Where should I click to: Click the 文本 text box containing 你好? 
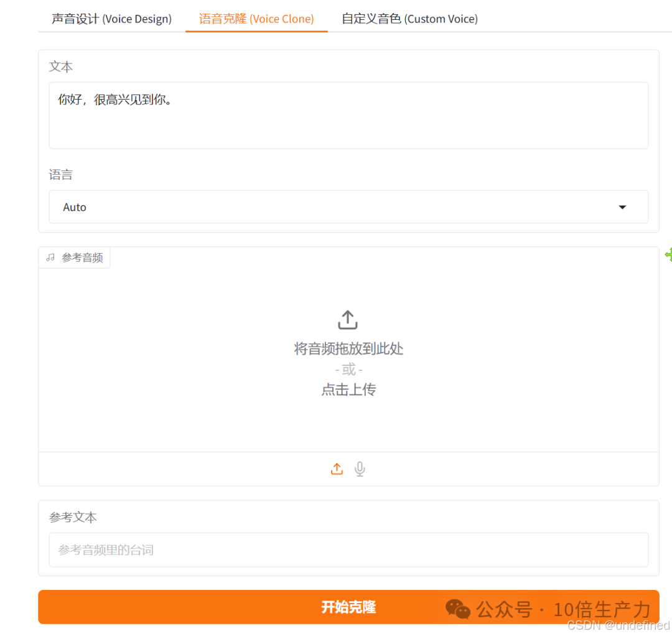pyautogui.click(x=348, y=115)
